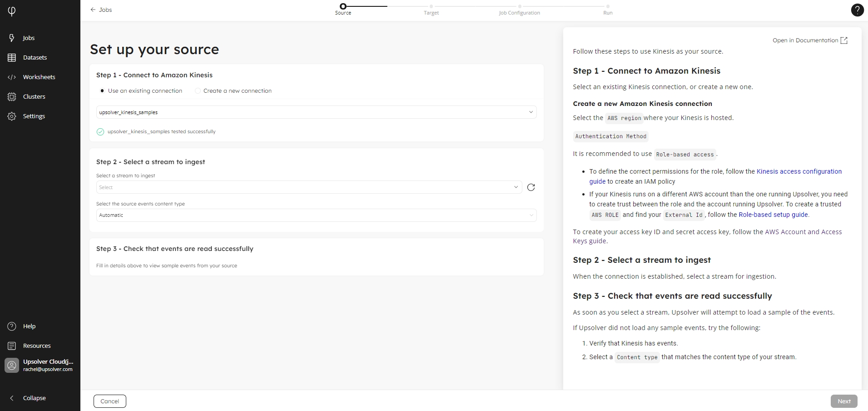Open Datasets via the table icon

12,57
